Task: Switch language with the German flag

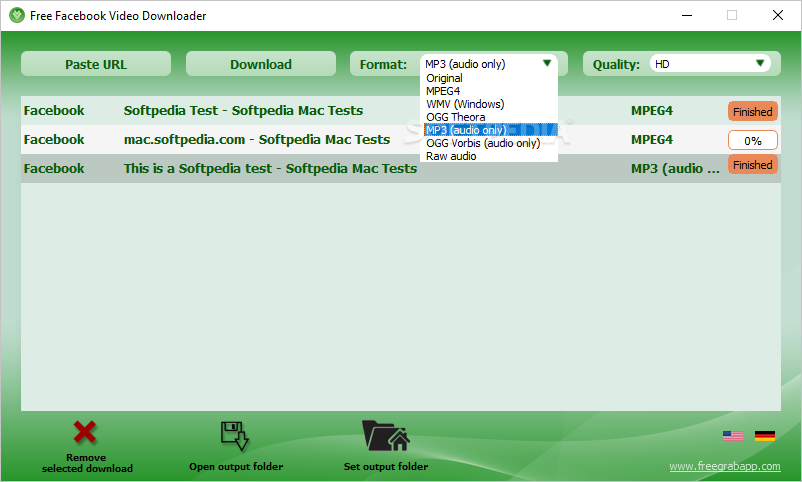Action: pyautogui.click(x=765, y=435)
